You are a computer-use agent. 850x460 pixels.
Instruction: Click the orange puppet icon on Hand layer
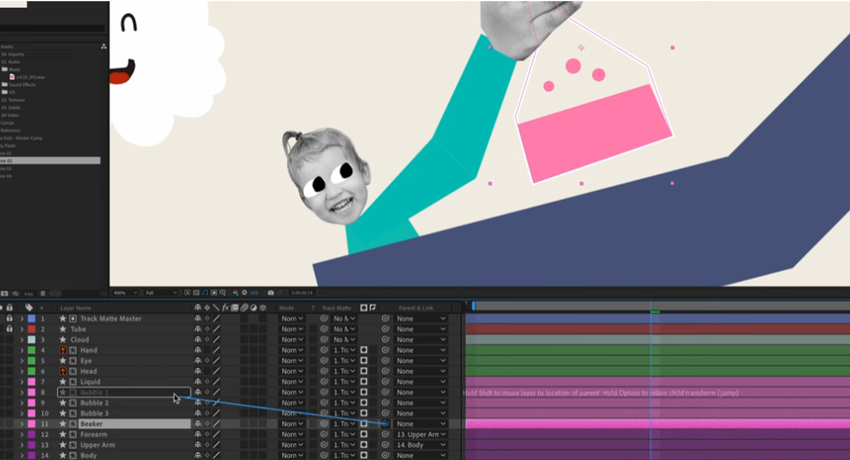tap(63, 350)
